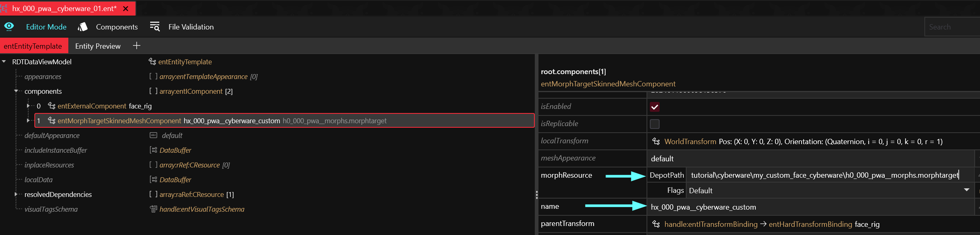The width and height of the screenshot is (980, 235).
Task: Click the Components toolbar button
Action: 117,27
